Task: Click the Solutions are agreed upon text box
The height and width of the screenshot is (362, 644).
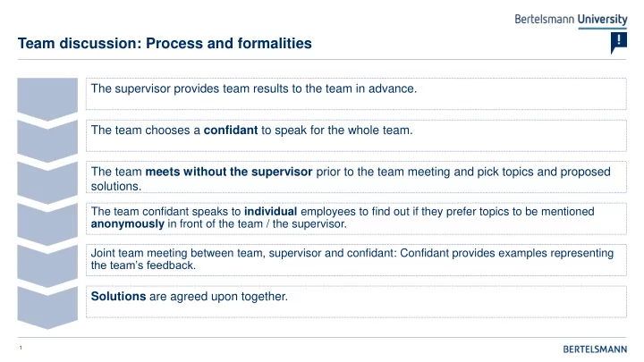Action: (x=356, y=302)
